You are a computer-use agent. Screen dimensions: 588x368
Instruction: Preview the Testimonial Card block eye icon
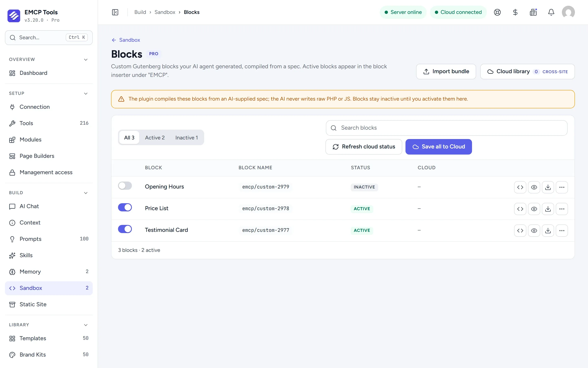(x=534, y=230)
